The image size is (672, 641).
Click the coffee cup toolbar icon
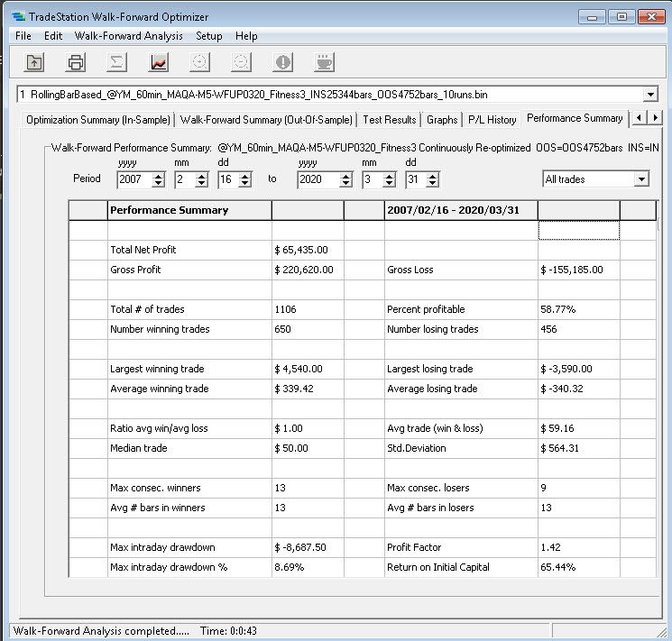pos(324,62)
